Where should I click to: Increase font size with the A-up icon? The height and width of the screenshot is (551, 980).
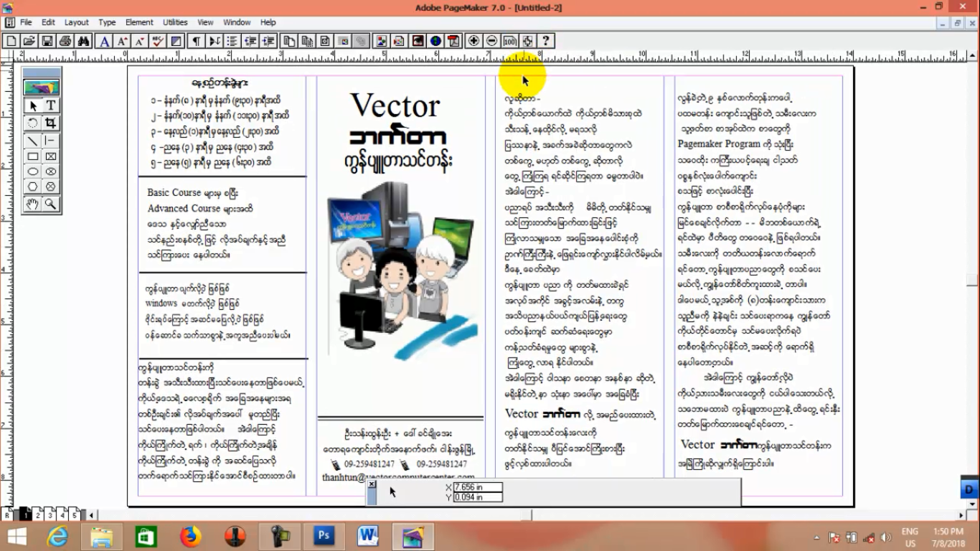(x=122, y=41)
